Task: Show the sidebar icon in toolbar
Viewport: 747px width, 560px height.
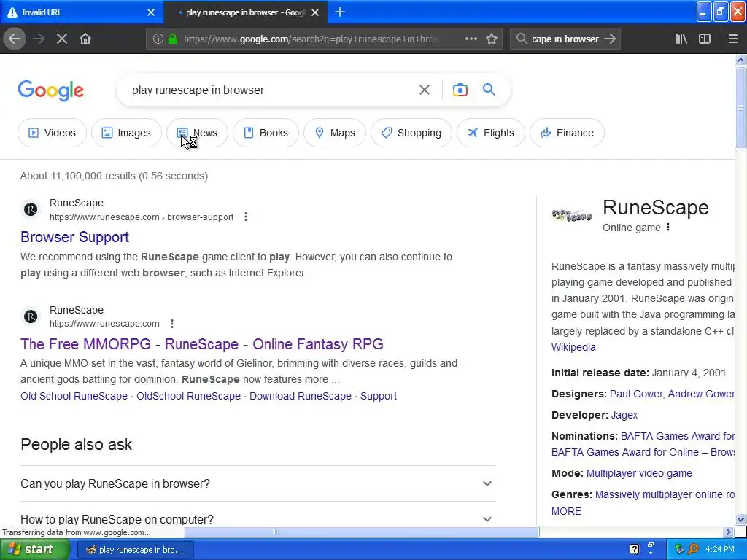Action: click(705, 39)
